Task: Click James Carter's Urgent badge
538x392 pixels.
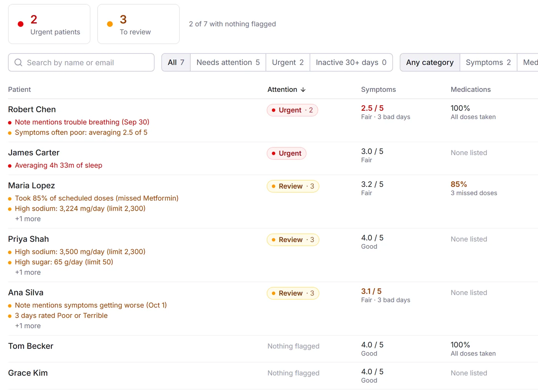Action: click(x=287, y=153)
